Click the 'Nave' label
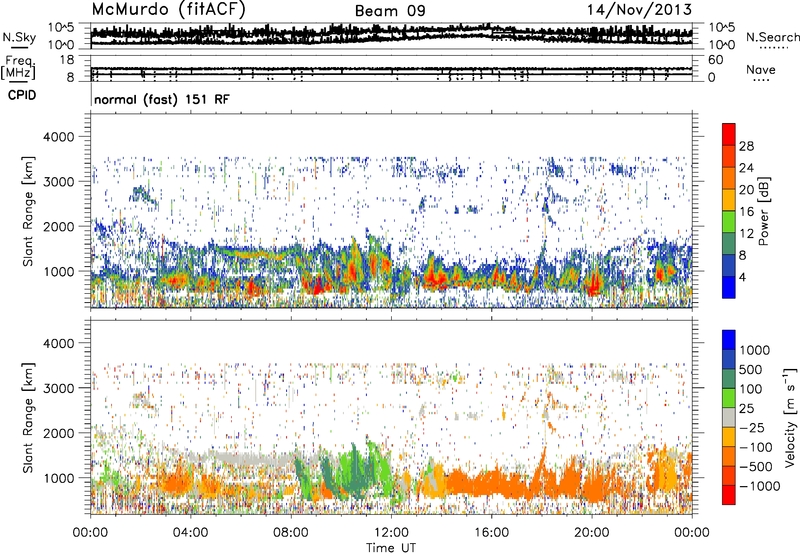This screenshot has height=554, width=800. coord(761,69)
